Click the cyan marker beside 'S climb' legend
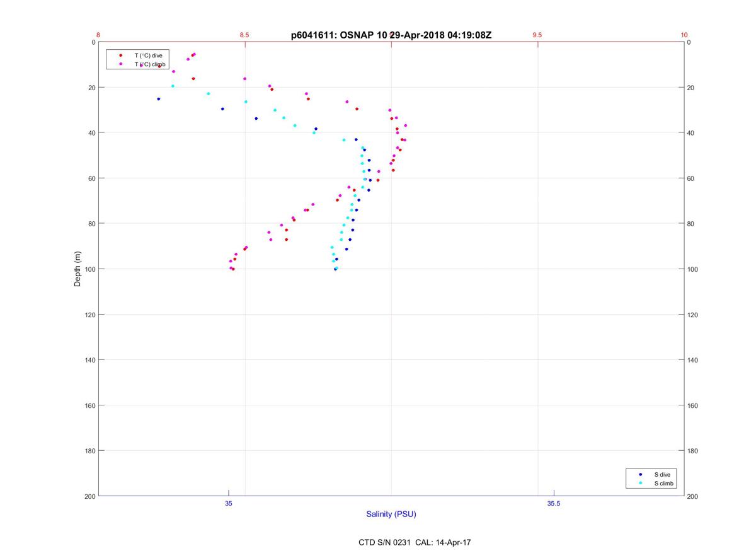Viewport: 756px width, 558px height. (x=640, y=484)
